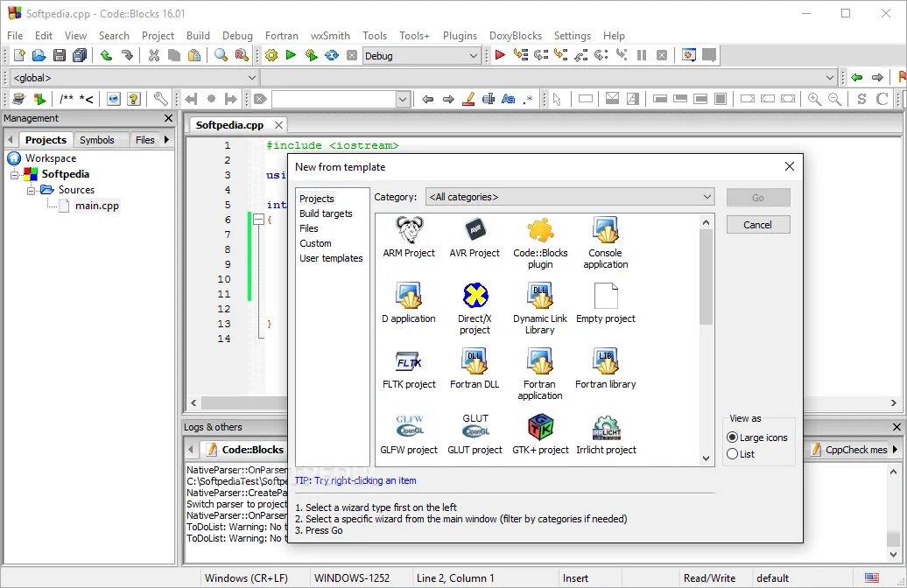
Task: Show more Management tabs with right arrow
Action: 166,139
